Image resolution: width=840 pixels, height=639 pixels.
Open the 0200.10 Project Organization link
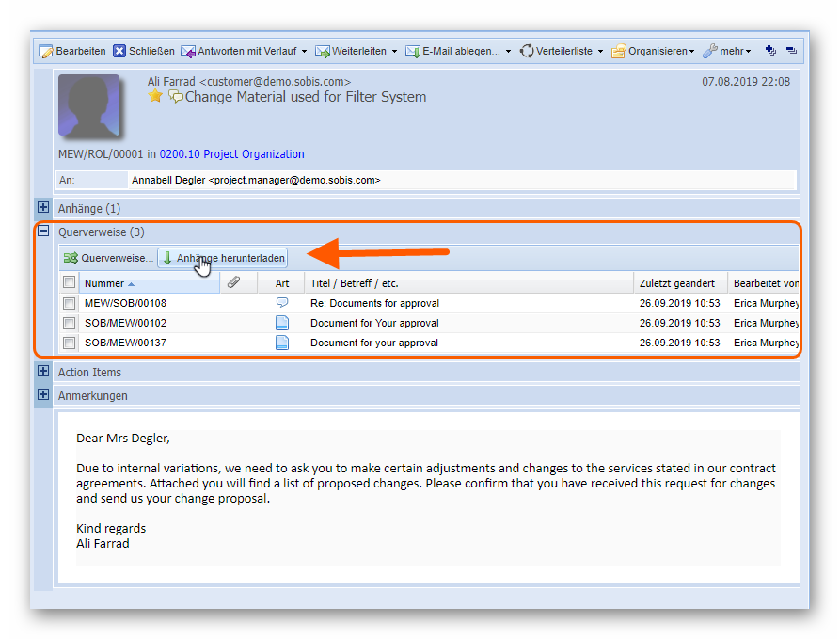click(231, 154)
